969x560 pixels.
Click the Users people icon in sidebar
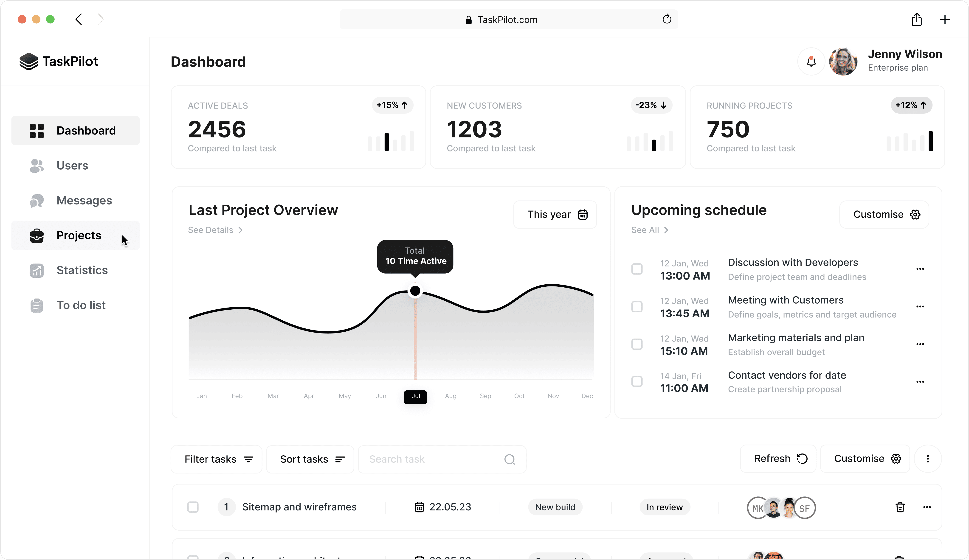coord(37,166)
